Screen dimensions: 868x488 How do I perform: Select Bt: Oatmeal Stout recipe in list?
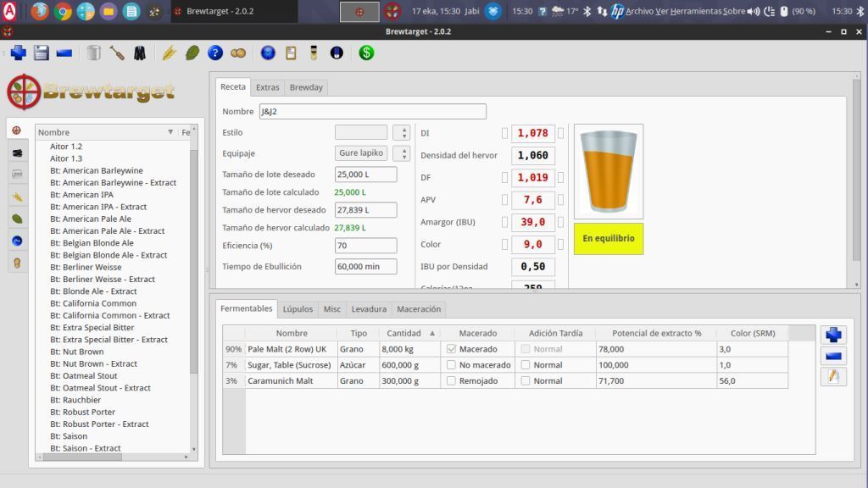coord(83,375)
